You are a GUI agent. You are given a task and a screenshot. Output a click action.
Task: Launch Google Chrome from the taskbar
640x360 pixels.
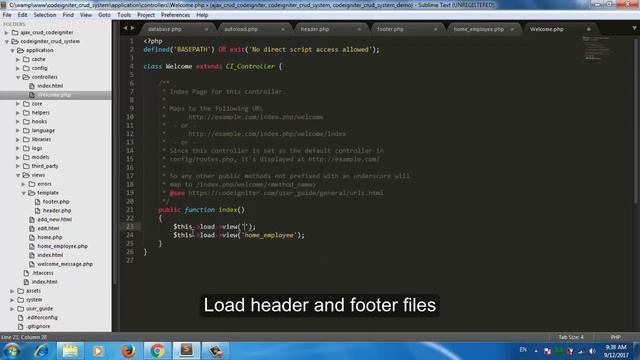[x=157, y=351]
